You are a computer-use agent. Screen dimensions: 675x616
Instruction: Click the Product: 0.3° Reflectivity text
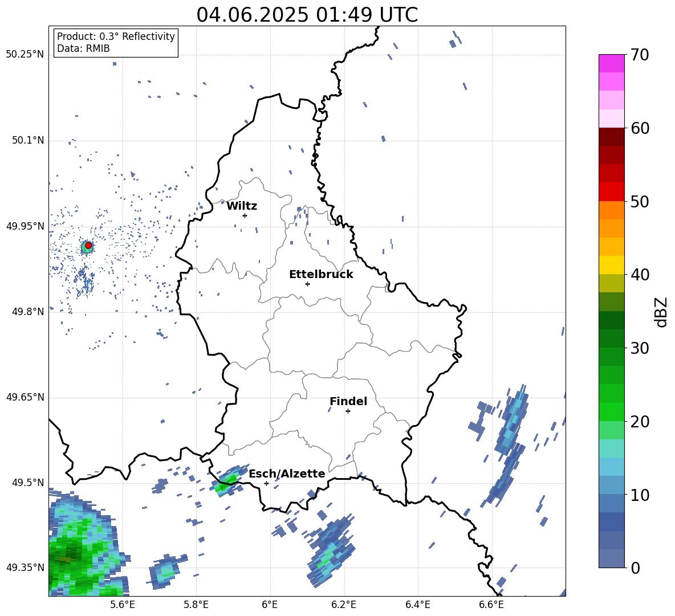116,36
